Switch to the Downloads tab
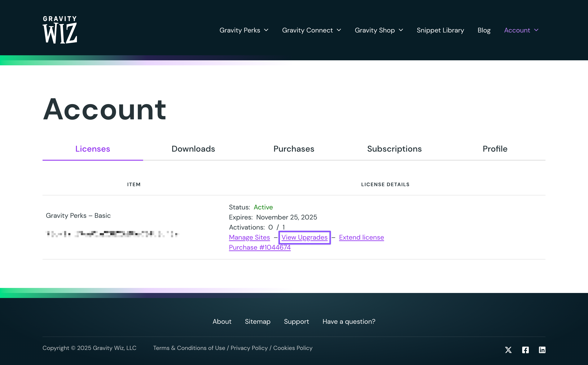588x365 pixels. pos(193,149)
